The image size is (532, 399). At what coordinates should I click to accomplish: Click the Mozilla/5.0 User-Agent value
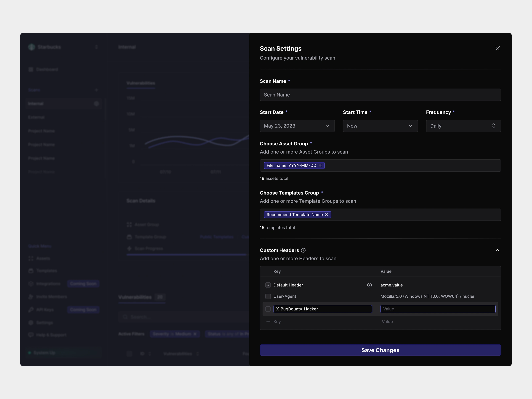(x=427, y=296)
